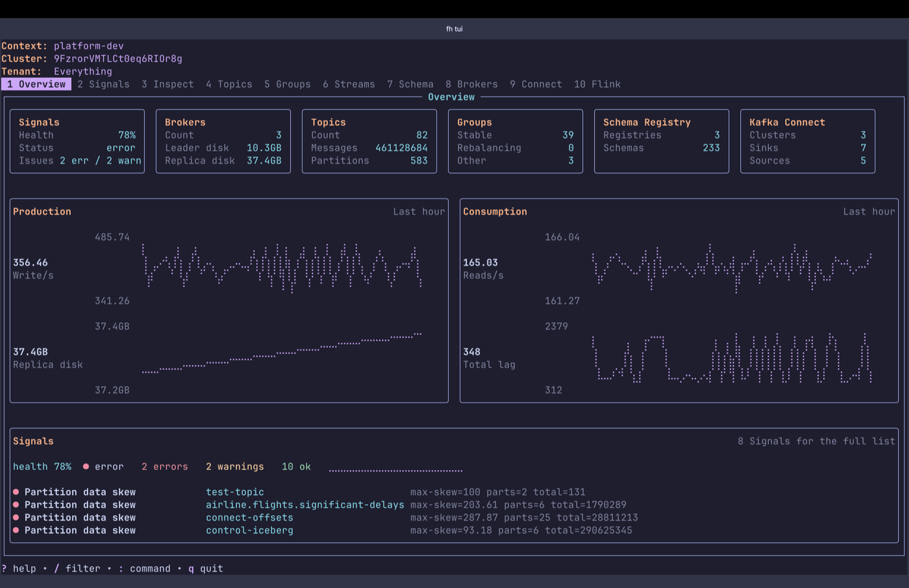Open airline.flights.significant-delays topic

coord(305,504)
